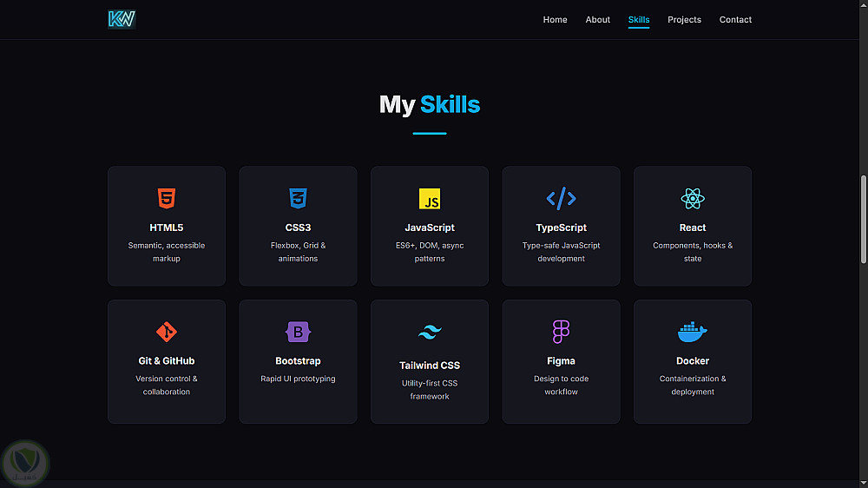Open Projects in the navbar
The width and height of the screenshot is (868, 488).
pos(684,19)
